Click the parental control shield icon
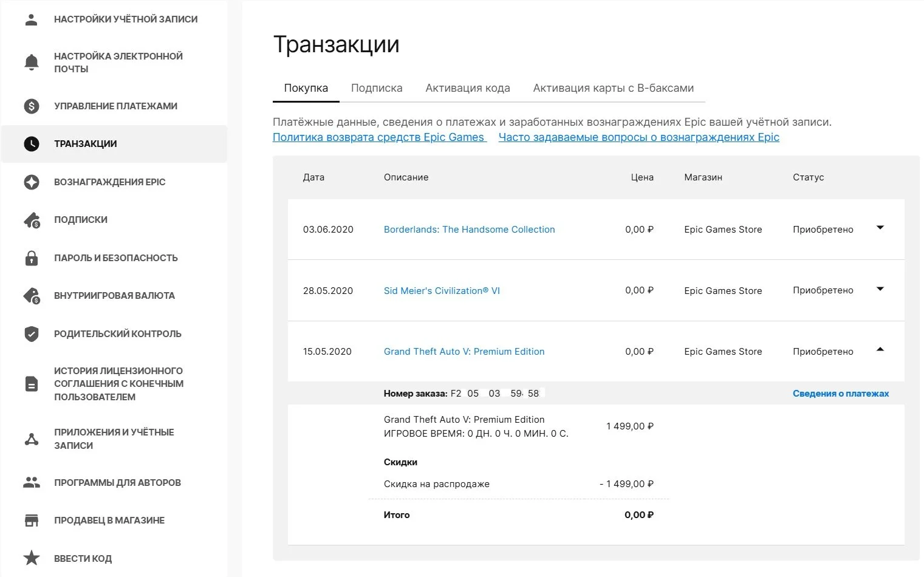The width and height of the screenshot is (924, 577). (31, 334)
